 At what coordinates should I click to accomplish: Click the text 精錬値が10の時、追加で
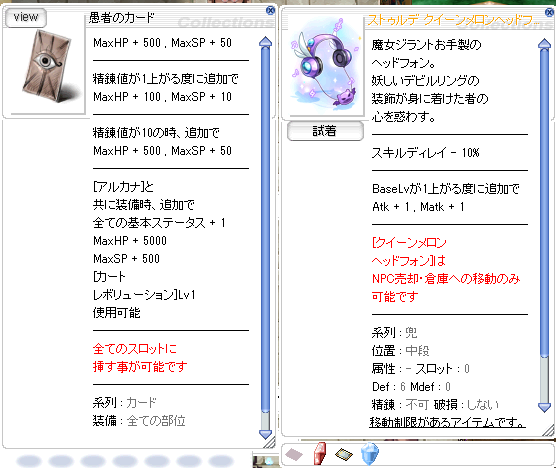(x=156, y=133)
